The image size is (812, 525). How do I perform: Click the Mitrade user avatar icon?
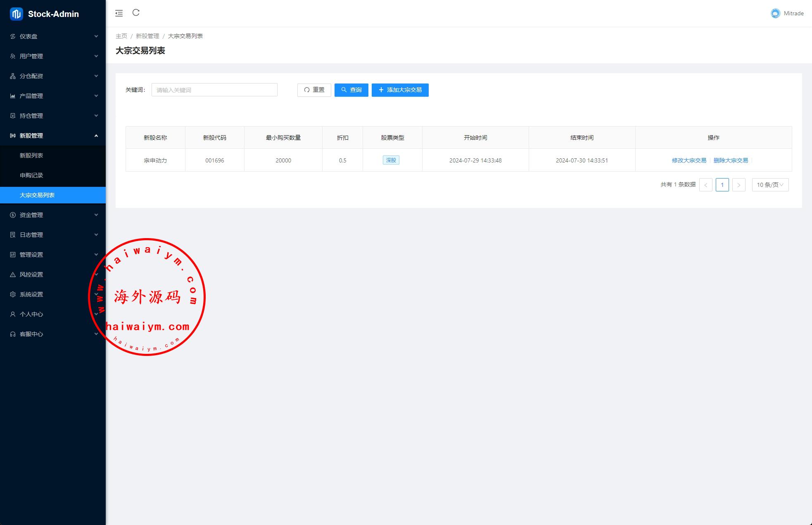pos(775,13)
